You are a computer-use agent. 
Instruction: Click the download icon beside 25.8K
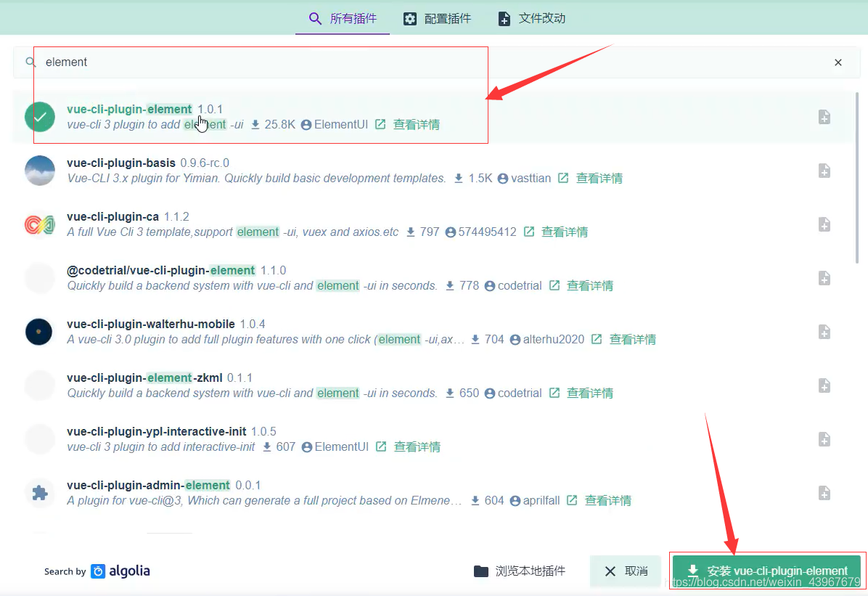pos(255,125)
